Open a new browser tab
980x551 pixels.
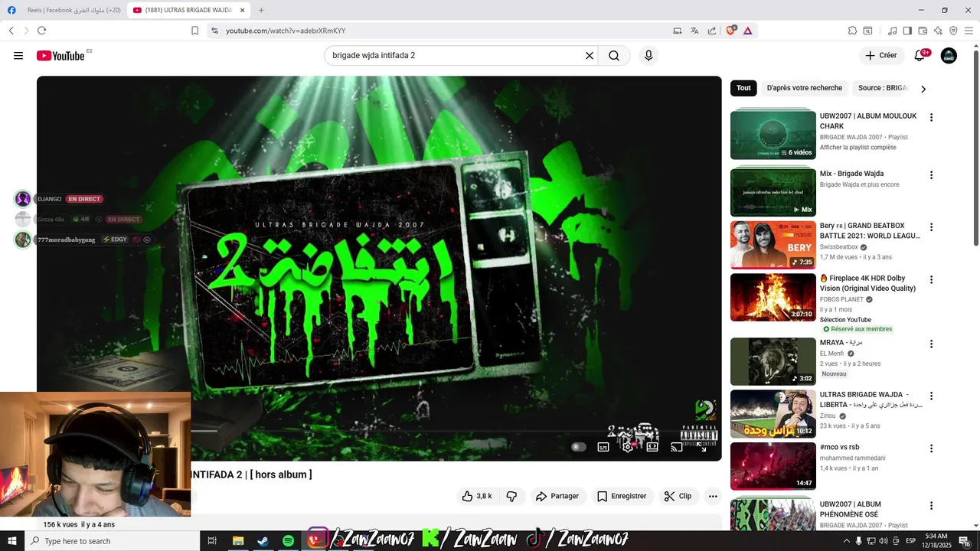pos(261,10)
